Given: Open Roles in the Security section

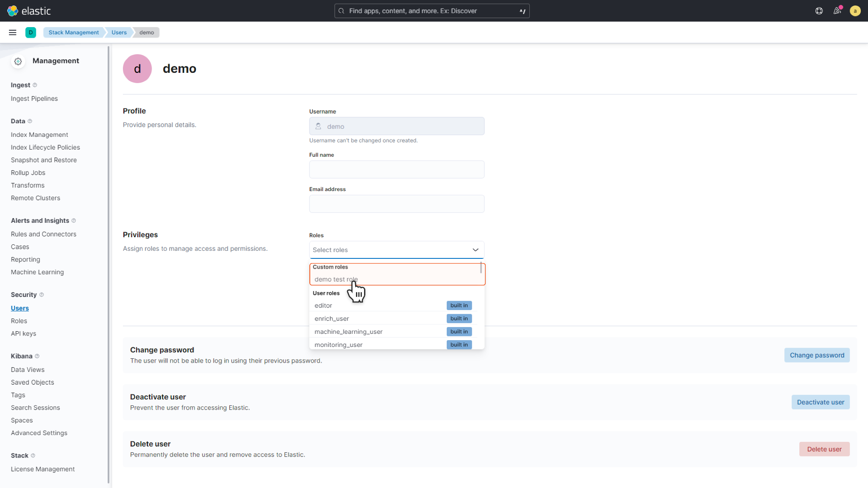Looking at the screenshot, I should 19,321.
